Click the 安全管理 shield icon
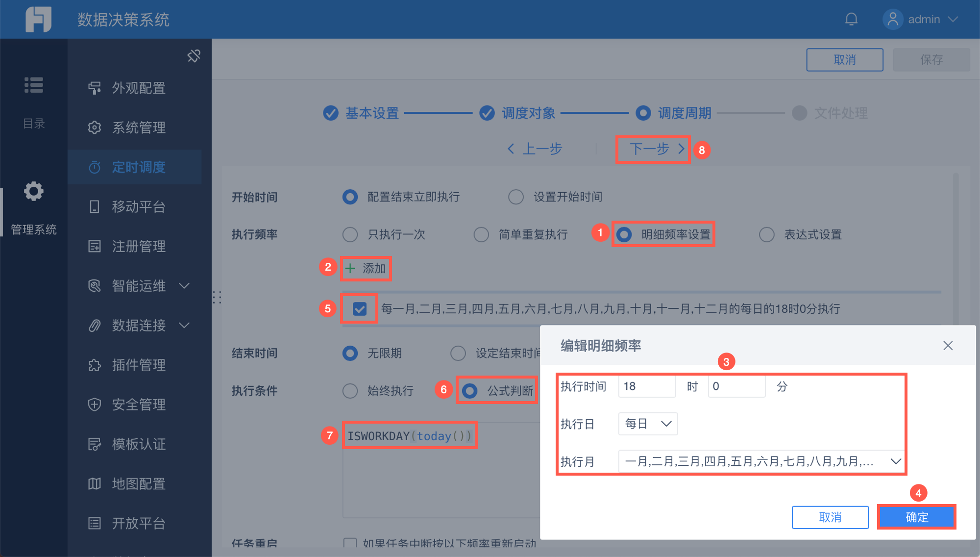This screenshot has width=980, height=557. pyautogui.click(x=95, y=405)
